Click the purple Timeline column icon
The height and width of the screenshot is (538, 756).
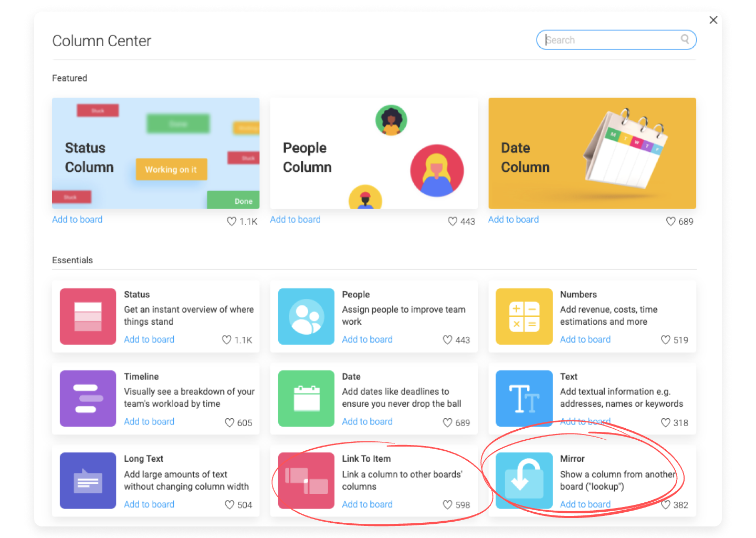click(88, 398)
